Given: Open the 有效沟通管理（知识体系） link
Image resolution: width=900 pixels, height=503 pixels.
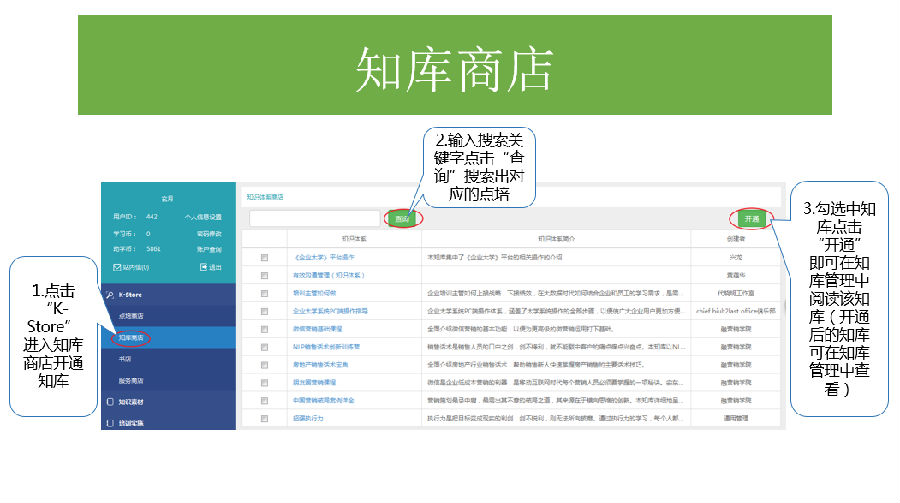Looking at the screenshot, I should coord(328,275).
